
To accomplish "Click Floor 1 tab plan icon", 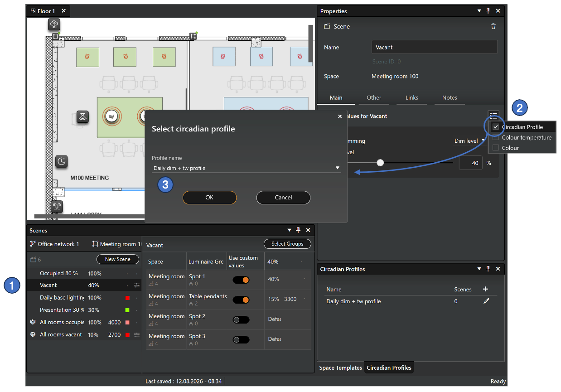I will click(33, 11).
